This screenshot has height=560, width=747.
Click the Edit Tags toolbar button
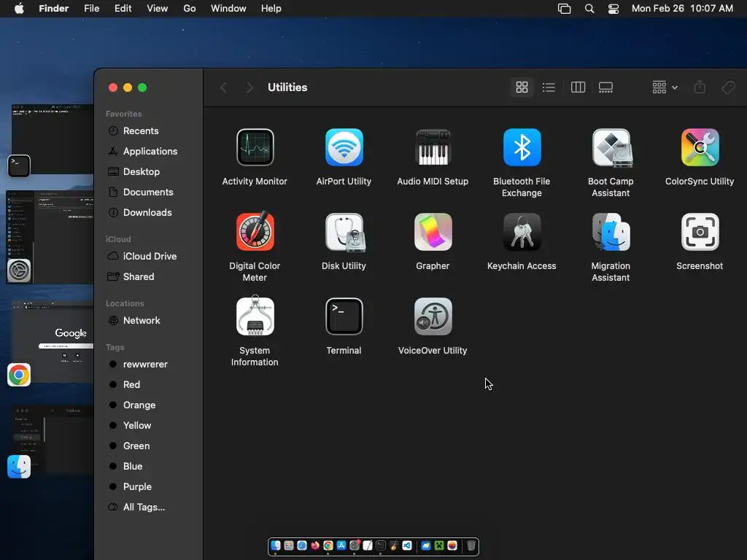tap(728, 87)
